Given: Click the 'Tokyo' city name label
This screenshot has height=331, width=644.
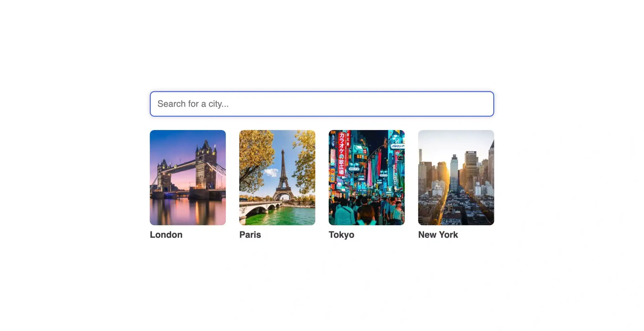Looking at the screenshot, I should click(341, 235).
